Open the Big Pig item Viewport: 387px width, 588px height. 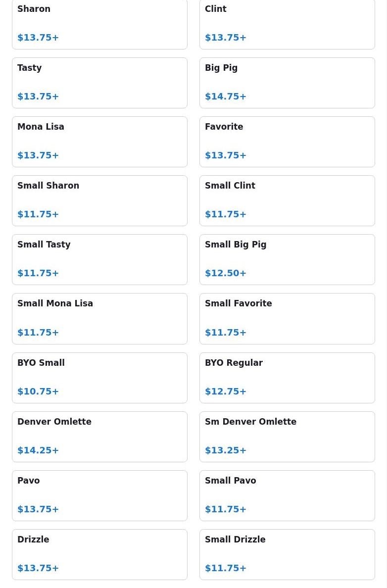point(287,83)
